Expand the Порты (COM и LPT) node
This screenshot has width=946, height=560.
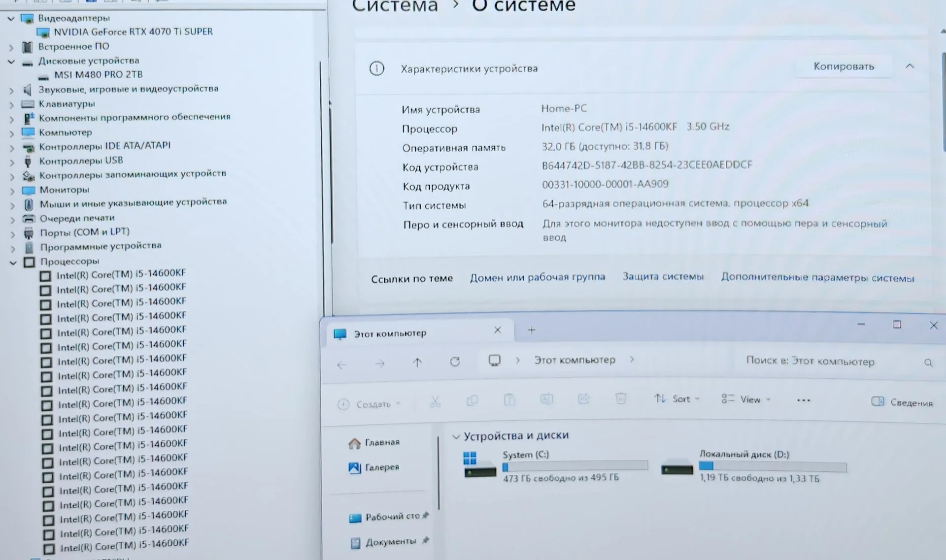click(x=13, y=234)
